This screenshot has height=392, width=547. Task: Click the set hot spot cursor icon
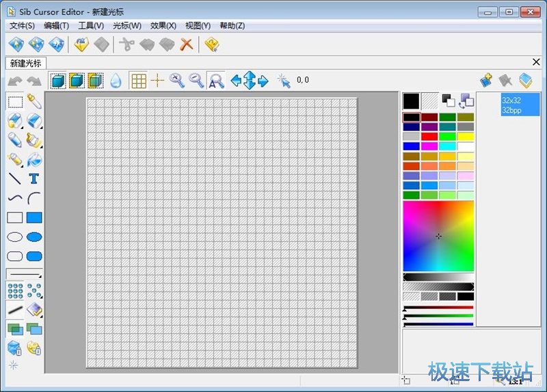284,81
